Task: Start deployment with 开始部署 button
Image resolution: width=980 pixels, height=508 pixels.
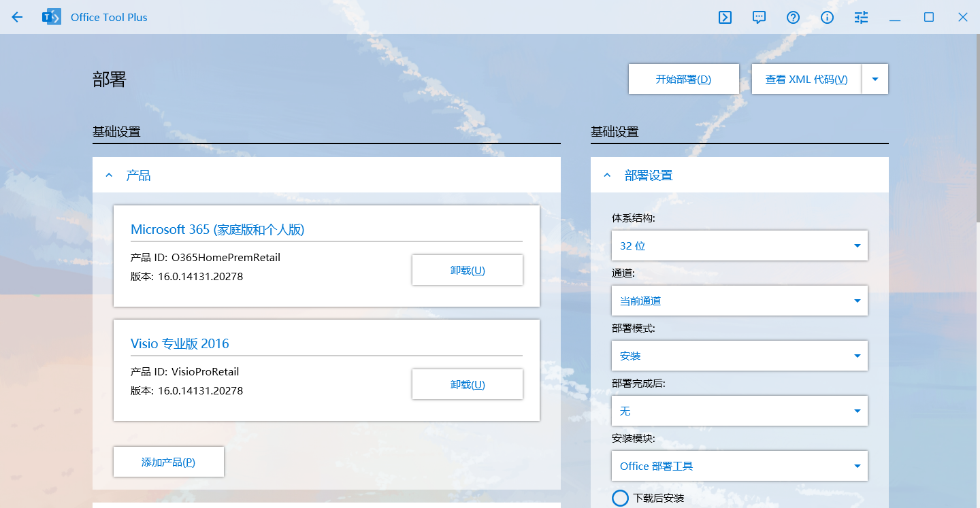Action: point(683,78)
